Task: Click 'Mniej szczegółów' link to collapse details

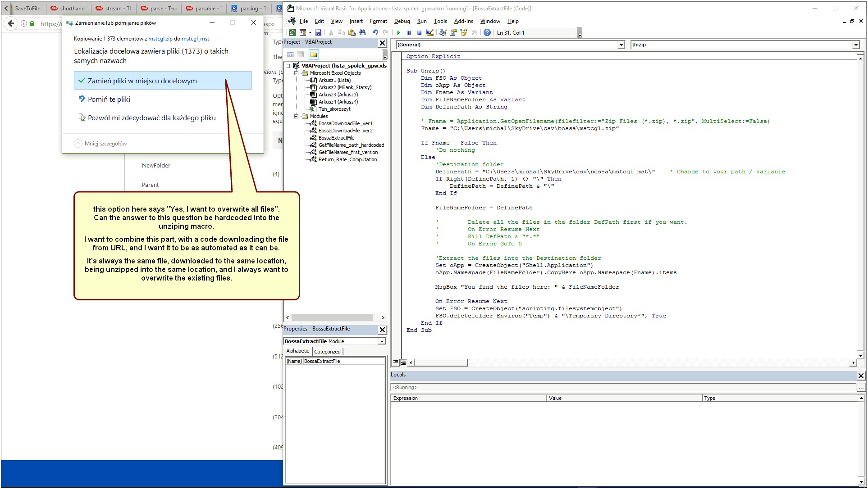Action: coord(106,143)
